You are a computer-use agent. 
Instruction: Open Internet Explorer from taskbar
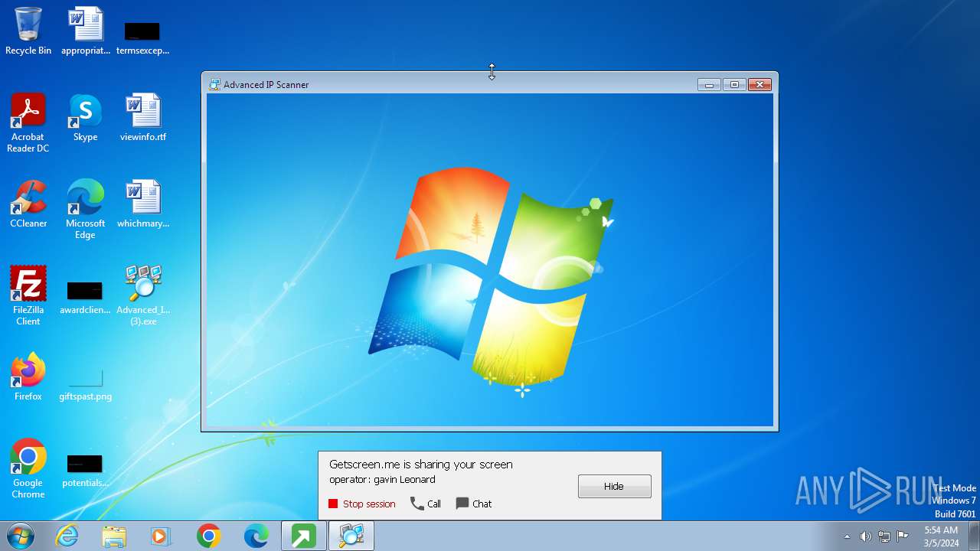(67, 536)
